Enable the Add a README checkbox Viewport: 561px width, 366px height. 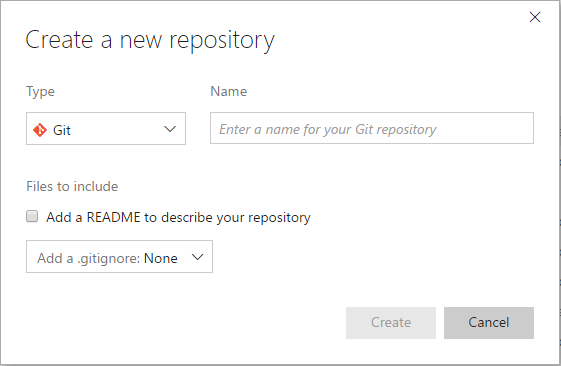(32, 216)
